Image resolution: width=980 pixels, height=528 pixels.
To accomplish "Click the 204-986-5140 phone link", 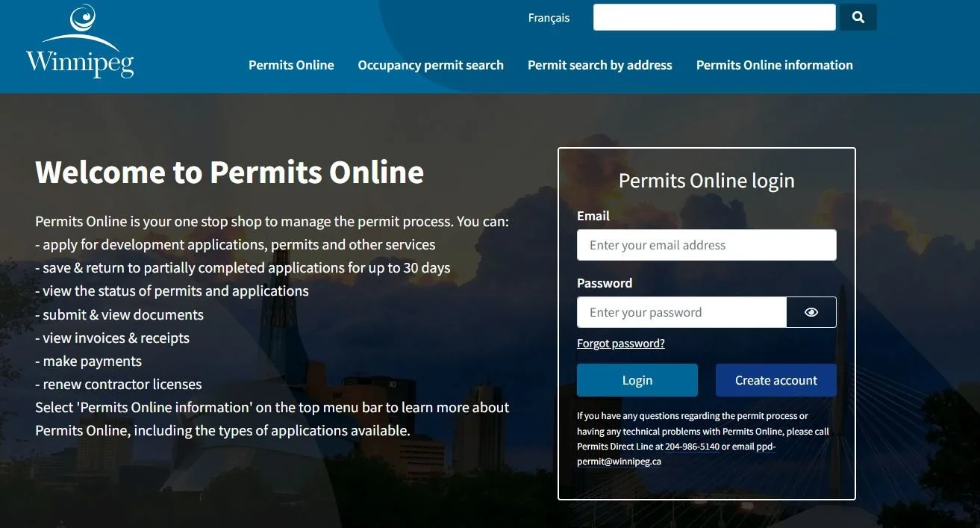I will [x=693, y=447].
